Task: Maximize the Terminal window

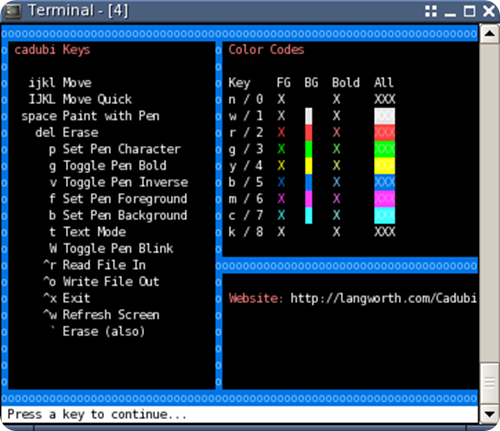Action: (470, 11)
